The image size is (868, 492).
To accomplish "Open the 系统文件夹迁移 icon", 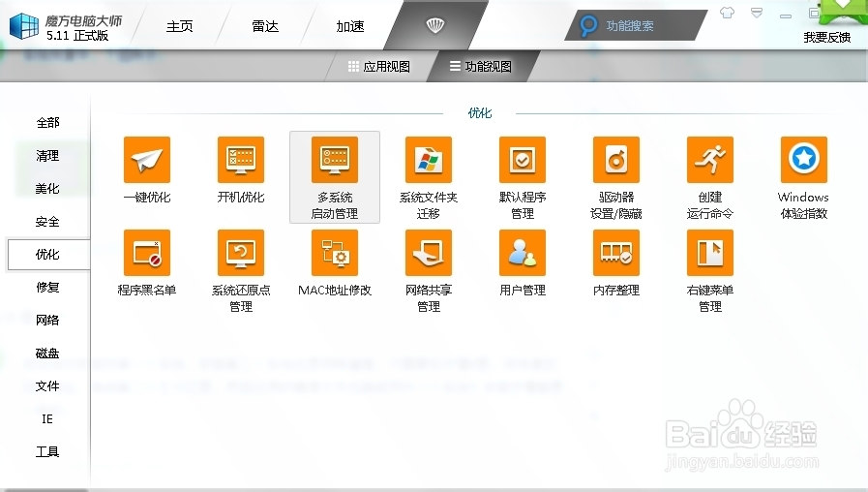I will pos(429,160).
